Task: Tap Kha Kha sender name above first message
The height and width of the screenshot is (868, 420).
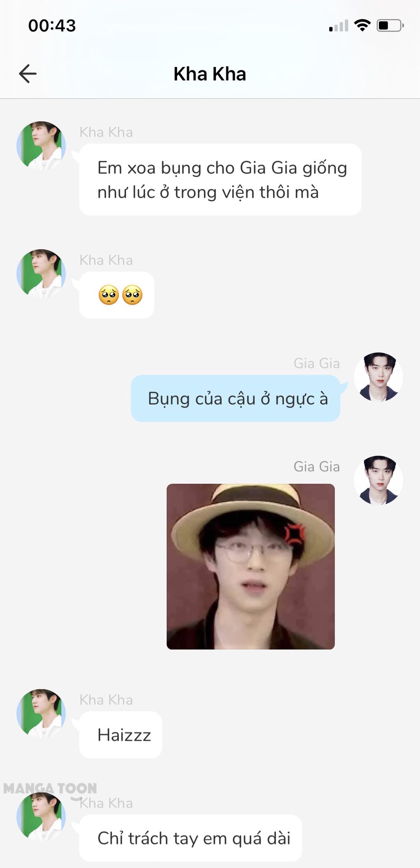Action: click(x=106, y=132)
